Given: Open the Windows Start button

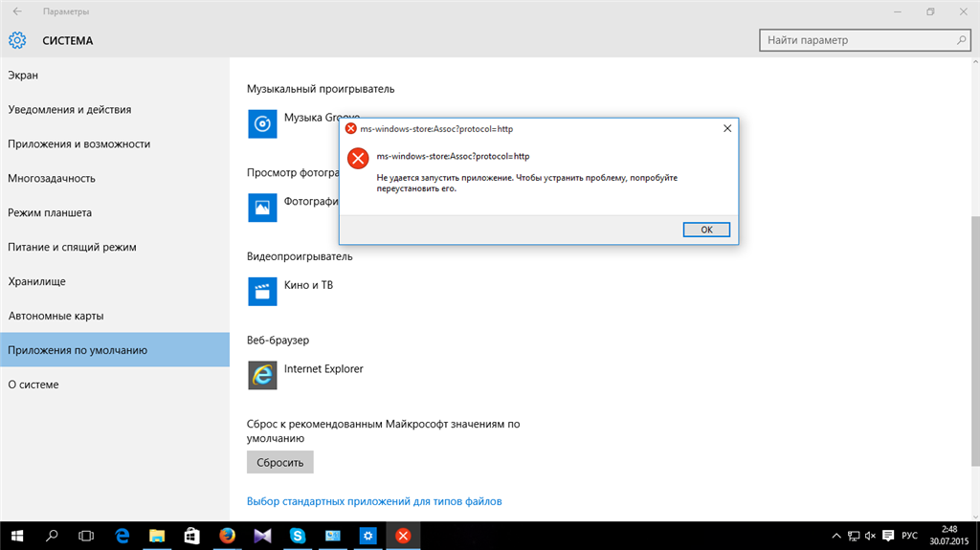Looking at the screenshot, I should click(17, 536).
